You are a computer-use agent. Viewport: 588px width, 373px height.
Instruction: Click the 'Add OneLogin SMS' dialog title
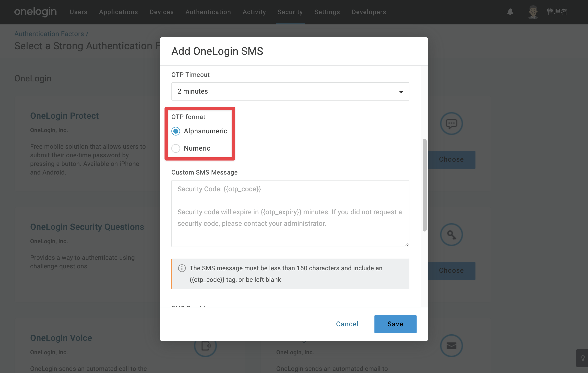(217, 51)
